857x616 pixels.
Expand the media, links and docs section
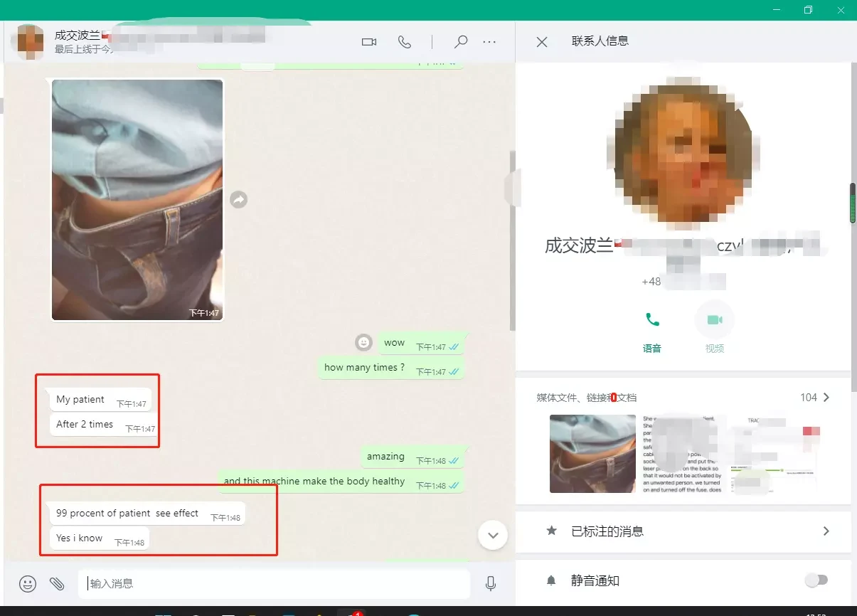pos(826,398)
